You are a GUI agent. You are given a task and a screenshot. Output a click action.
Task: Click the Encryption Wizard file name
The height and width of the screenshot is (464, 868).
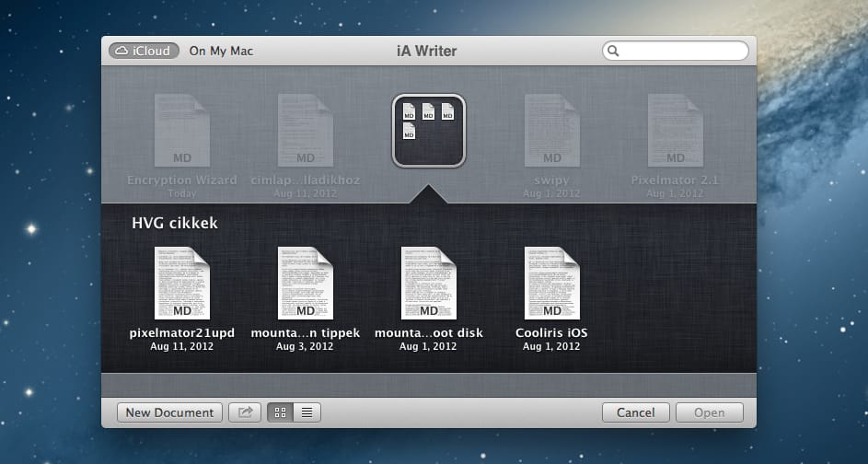click(x=181, y=180)
